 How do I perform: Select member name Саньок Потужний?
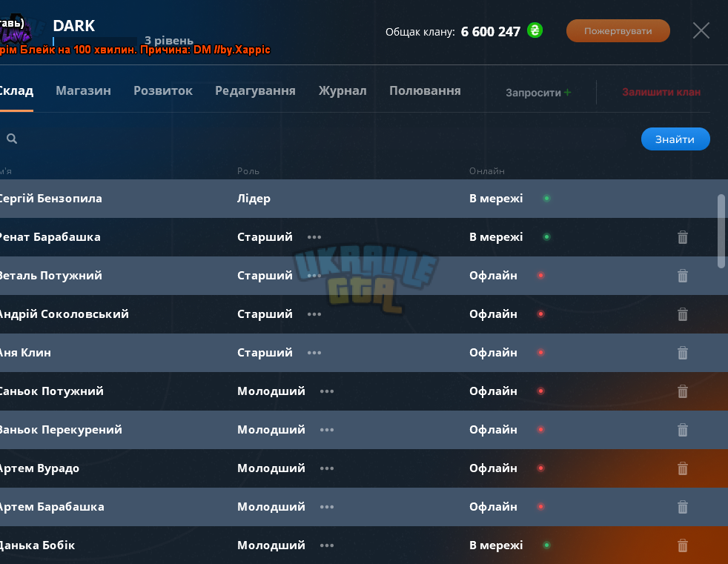[51, 391]
